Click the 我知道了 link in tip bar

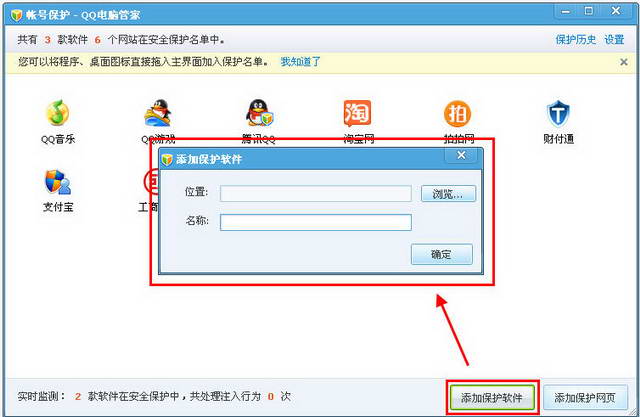(x=301, y=62)
